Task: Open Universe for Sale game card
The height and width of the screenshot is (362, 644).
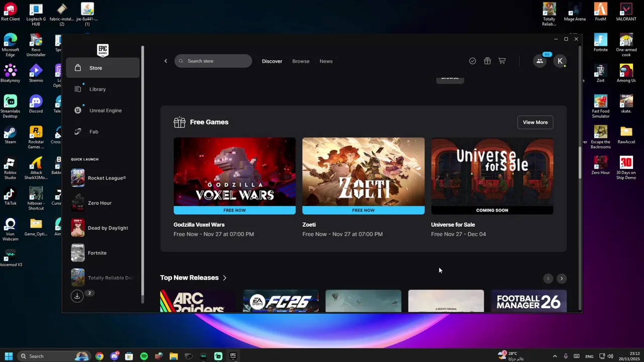Action: coord(492,176)
